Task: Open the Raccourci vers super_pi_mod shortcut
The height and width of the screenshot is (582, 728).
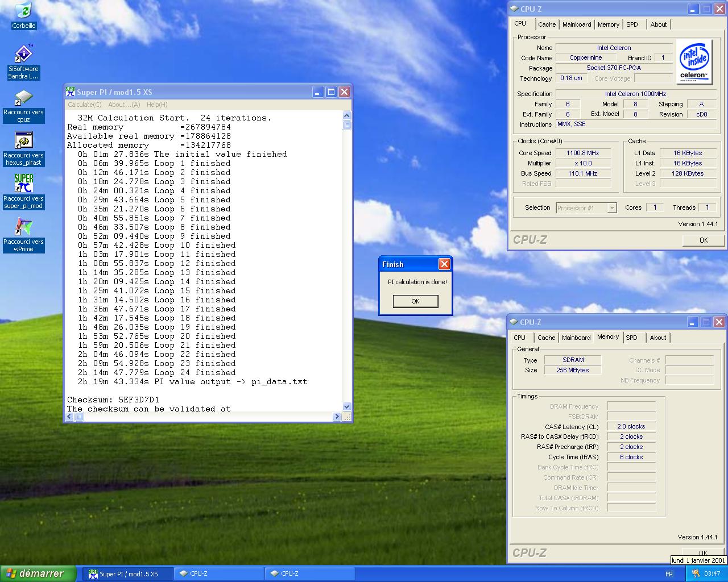Action: (x=23, y=192)
